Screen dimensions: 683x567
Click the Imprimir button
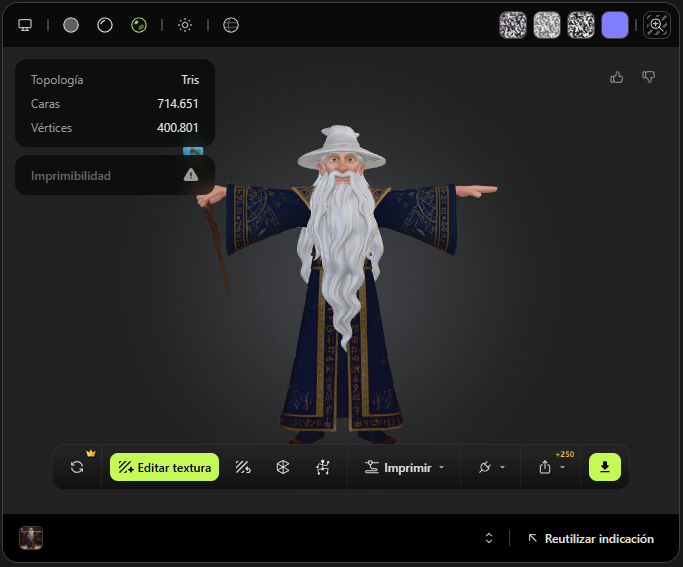[x=398, y=467]
